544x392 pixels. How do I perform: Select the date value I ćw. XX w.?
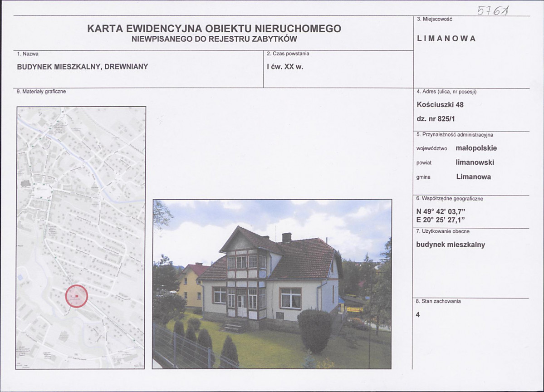pos(285,67)
